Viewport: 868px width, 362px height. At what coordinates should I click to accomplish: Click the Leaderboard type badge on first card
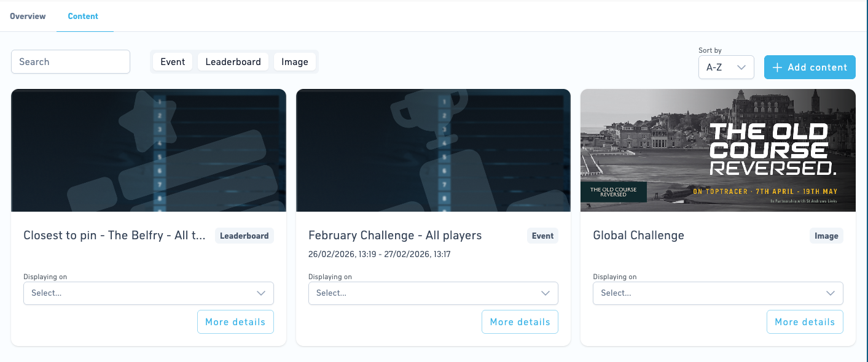pos(244,236)
